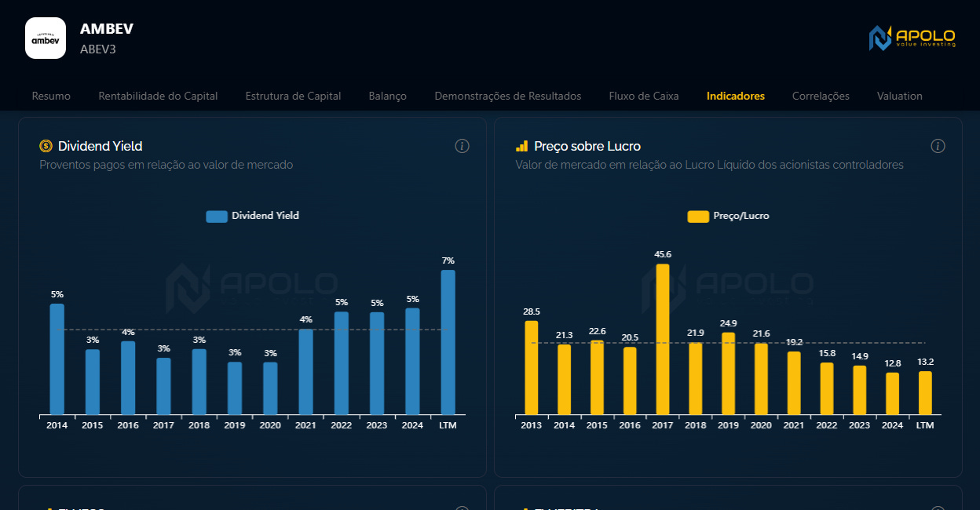980x510 pixels.
Task: Click the bar chart icon beside Preço sobre Lucro
Action: click(x=521, y=146)
